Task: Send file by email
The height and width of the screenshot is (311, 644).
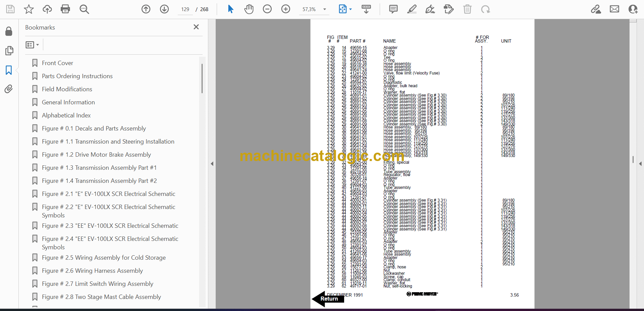Action: (x=614, y=9)
